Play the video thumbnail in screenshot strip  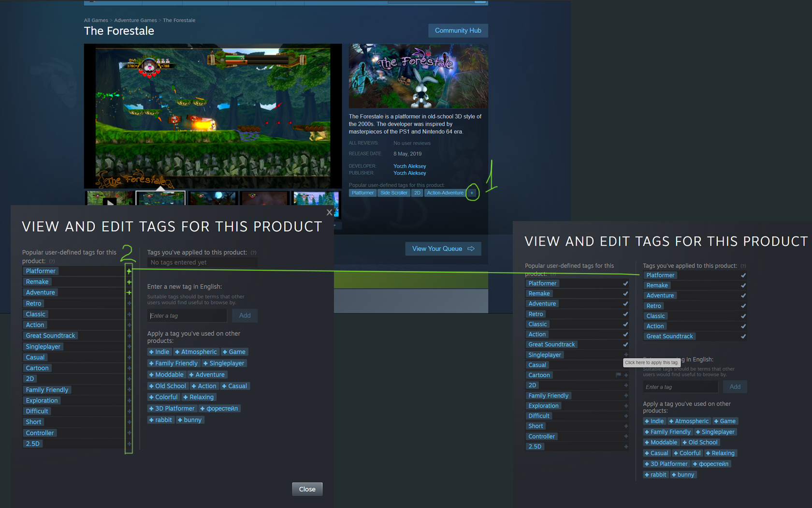(110, 198)
